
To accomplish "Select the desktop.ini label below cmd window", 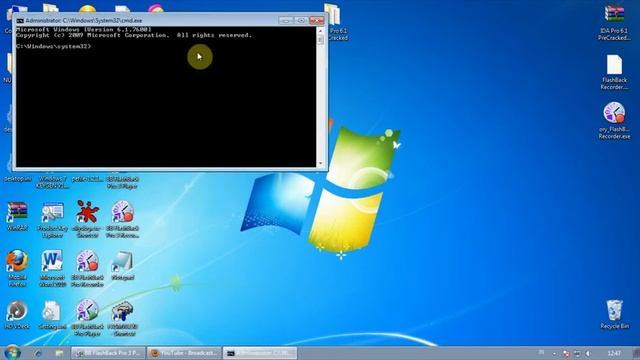I will pos(18,179).
